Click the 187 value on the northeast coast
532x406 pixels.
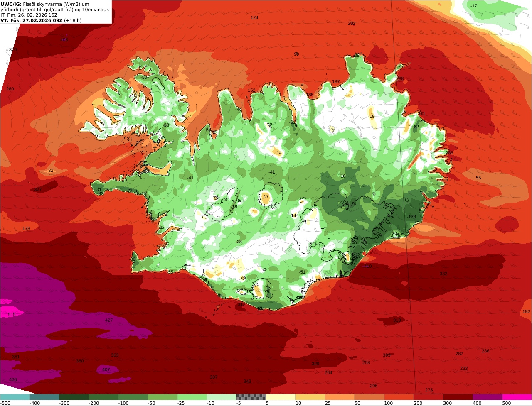tap(336, 81)
